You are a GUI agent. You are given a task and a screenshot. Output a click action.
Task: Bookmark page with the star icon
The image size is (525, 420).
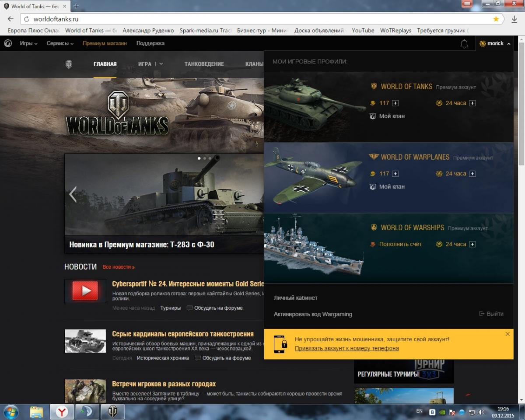coord(496,19)
